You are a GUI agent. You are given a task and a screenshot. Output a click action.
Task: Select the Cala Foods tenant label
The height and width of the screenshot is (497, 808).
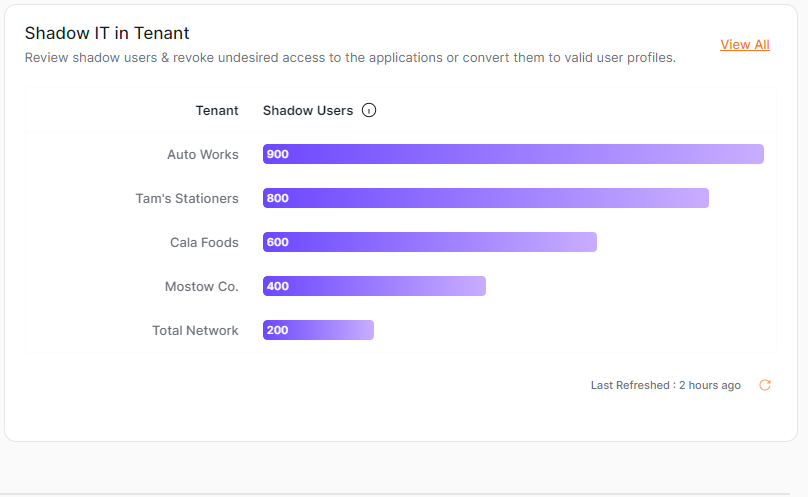[x=204, y=243]
